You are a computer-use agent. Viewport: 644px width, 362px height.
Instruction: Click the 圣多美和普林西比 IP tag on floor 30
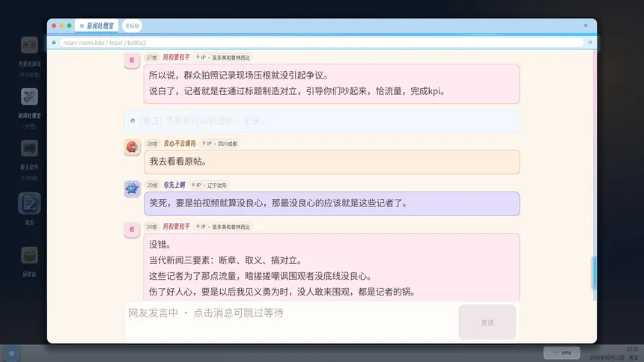pos(223,227)
